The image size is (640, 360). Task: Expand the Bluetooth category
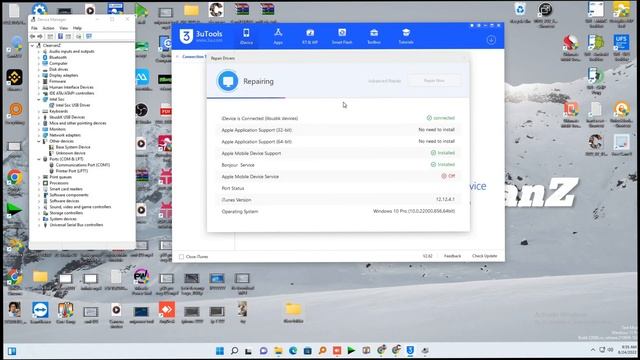(39, 58)
